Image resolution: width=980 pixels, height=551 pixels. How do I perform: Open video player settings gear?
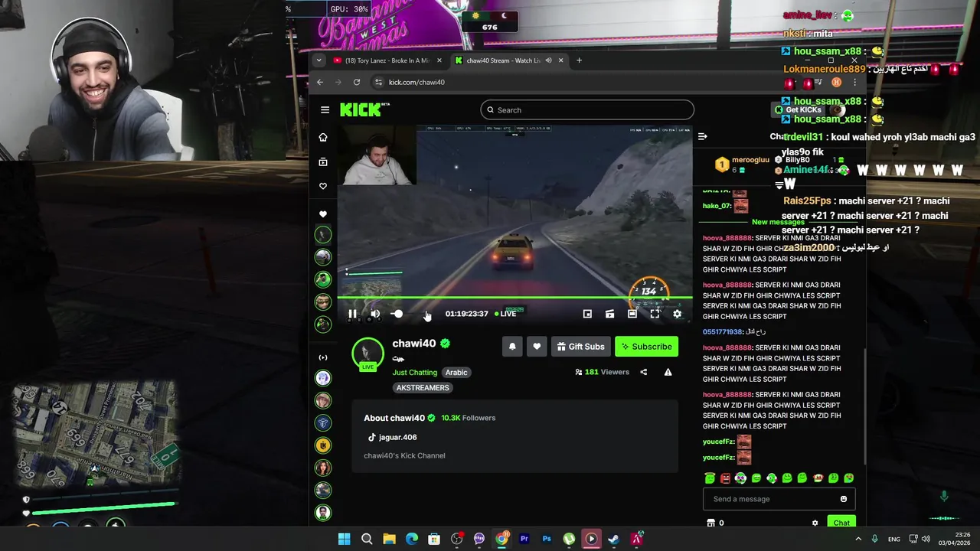click(x=677, y=314)
